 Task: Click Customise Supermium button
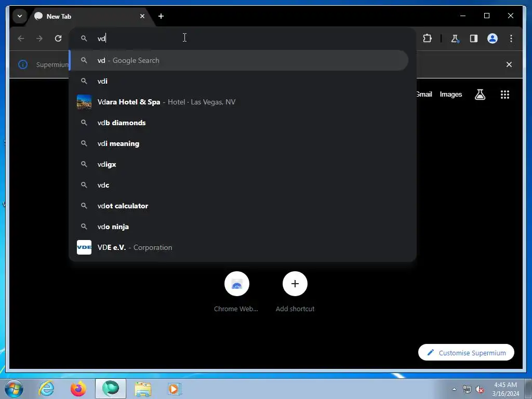[466, 353]
